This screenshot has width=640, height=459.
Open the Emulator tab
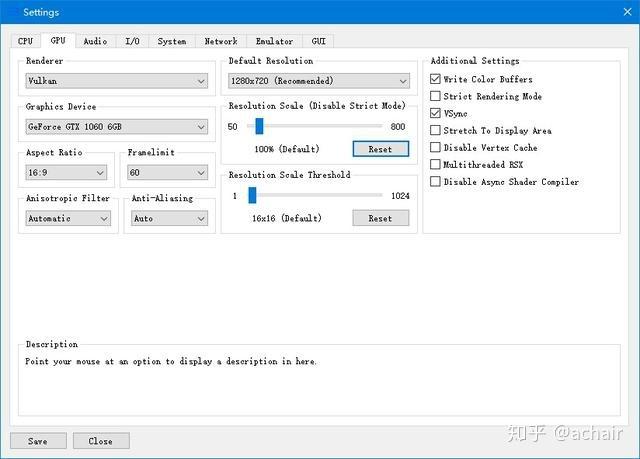[274, 41]
